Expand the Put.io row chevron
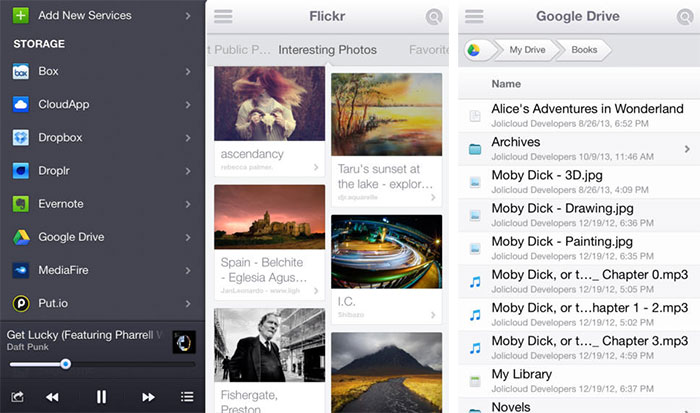 pos(188,304)
